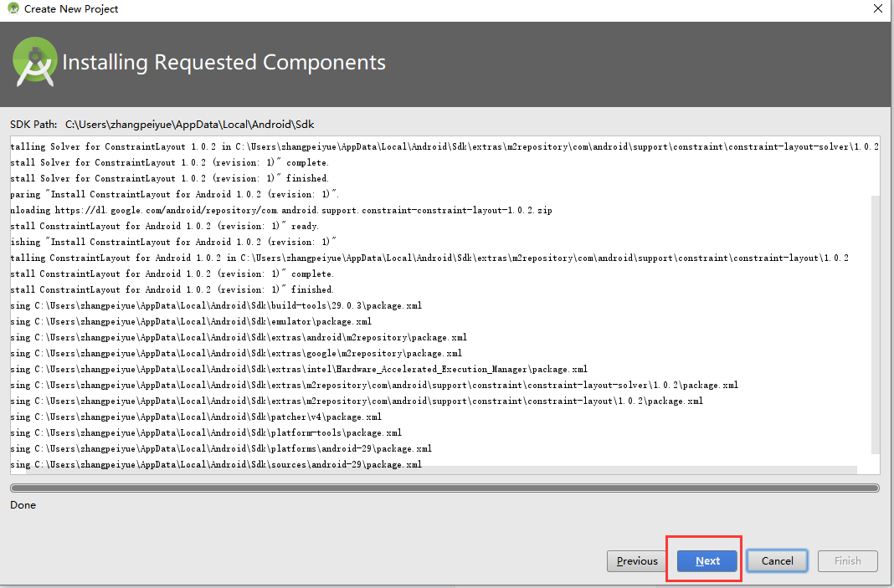
Task: Click the large Android Studio logo in header
Action: (35, 62)
